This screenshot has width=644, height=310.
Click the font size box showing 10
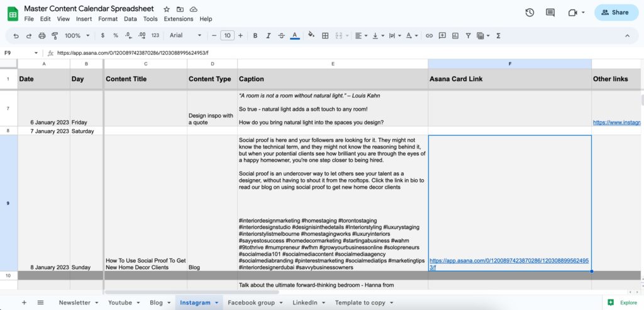pos(227,36)
